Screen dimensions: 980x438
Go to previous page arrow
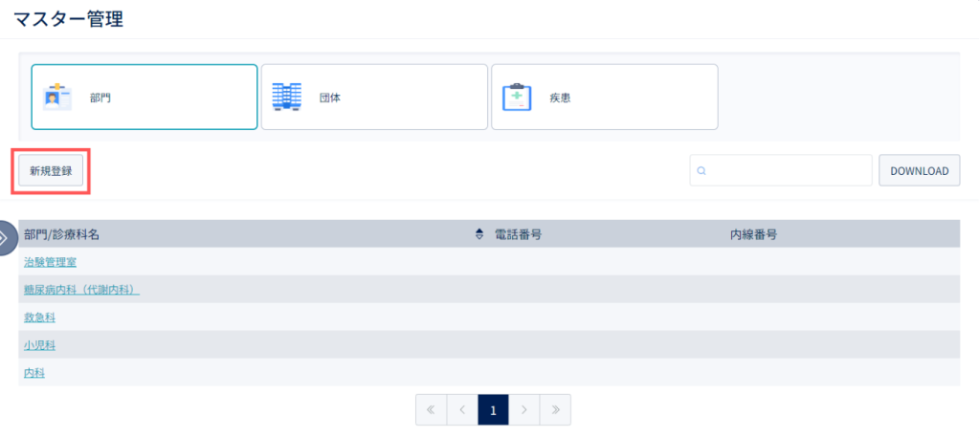[462, 410]
